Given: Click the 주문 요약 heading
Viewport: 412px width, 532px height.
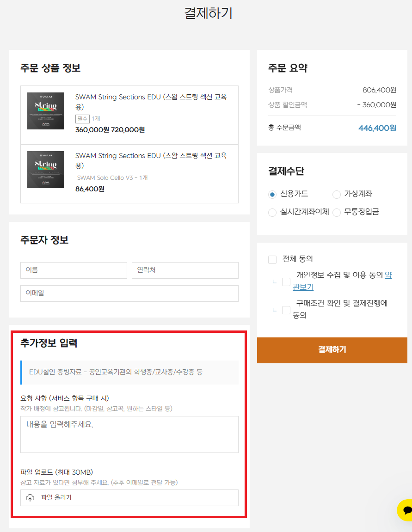Looking at the screenshot, I should 288,68.
